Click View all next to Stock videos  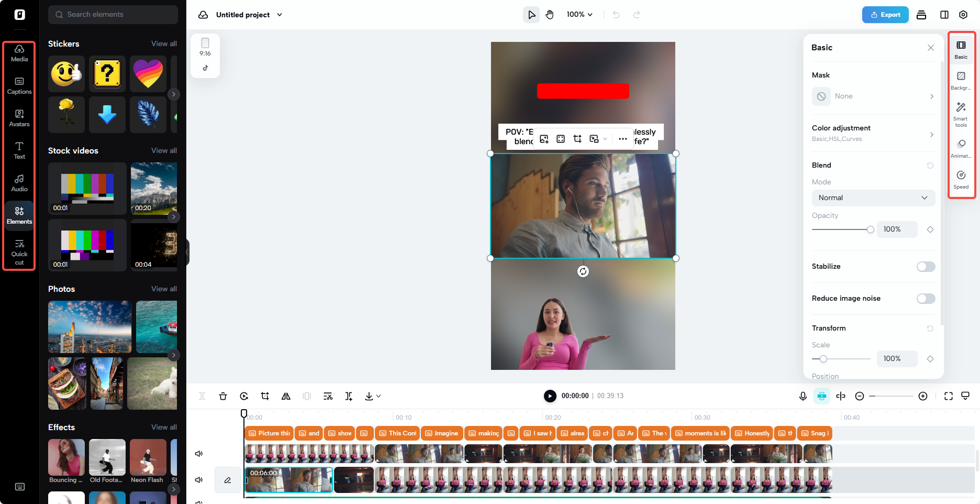point(164,150)
